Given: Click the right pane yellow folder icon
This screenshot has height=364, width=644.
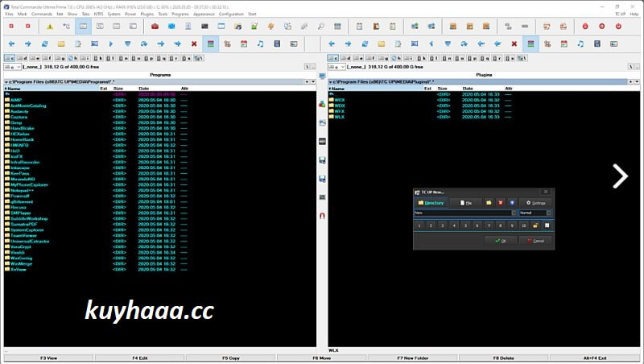Looking at the screenshot, I should (381, 43).
